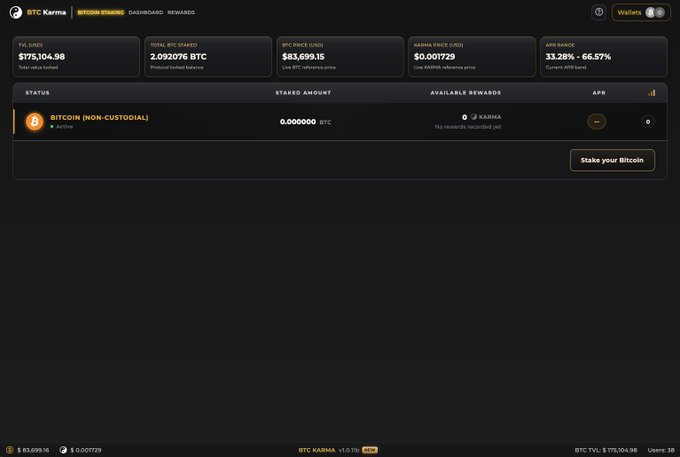The image size is (680, 457).
Task: Click the Users: 38 footer counter
Action: click(661, 450)
